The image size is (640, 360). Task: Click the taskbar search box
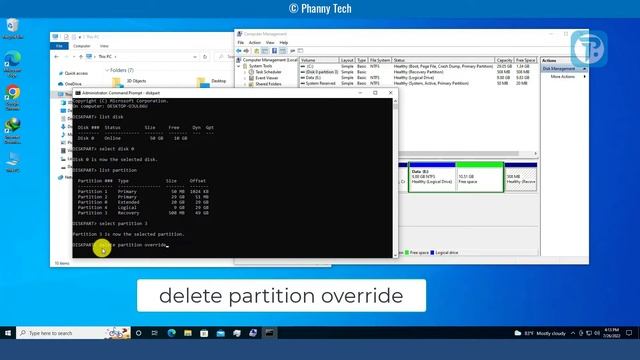coord(73,333)
